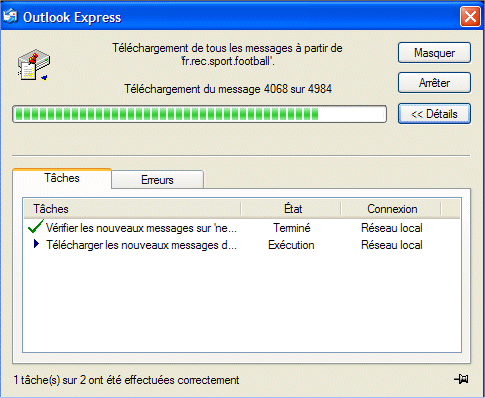The height and width of the screenshot is (398, 485).
Task: Close the Outlook Express window
Action: tap(470, 16)
